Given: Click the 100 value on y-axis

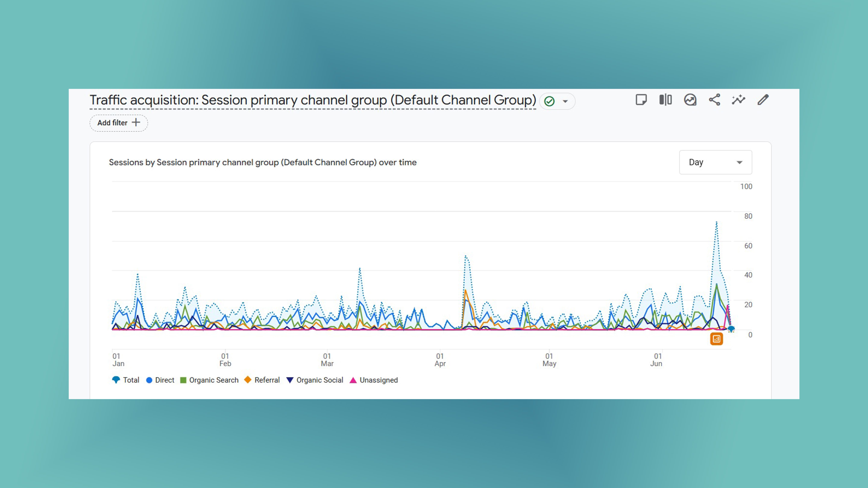Looking at the screenshot, I should coord(746,186).
